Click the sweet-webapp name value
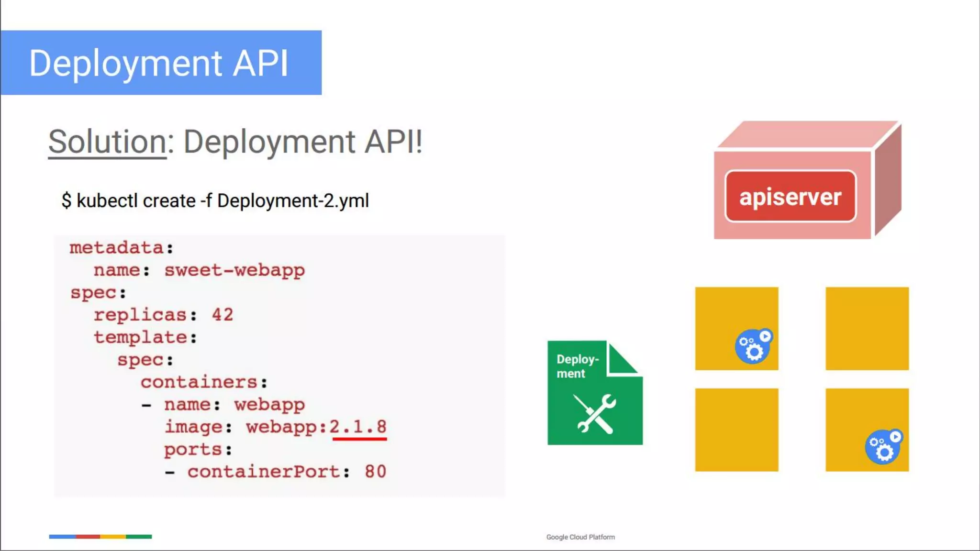Screen dimensions: 980x551 234,270
